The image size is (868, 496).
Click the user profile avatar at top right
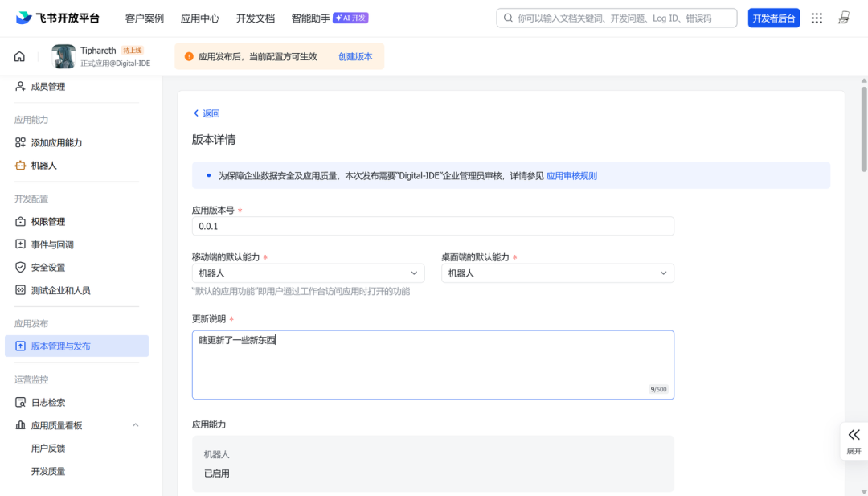coord(843,18)
